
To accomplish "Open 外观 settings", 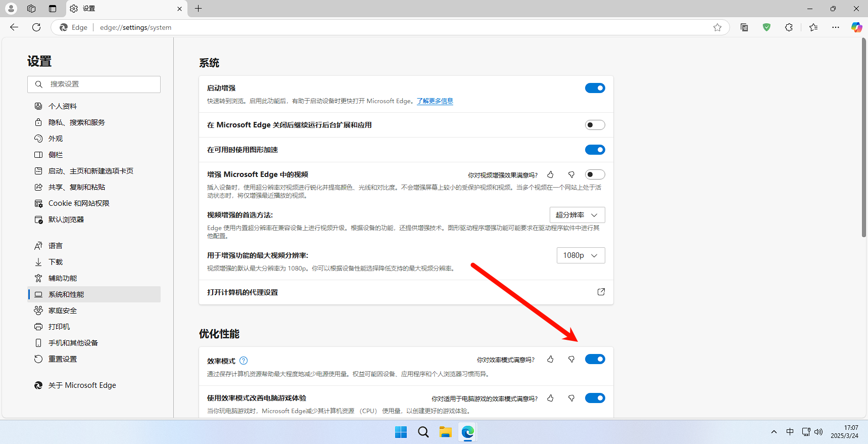I will tap(94, 139).
